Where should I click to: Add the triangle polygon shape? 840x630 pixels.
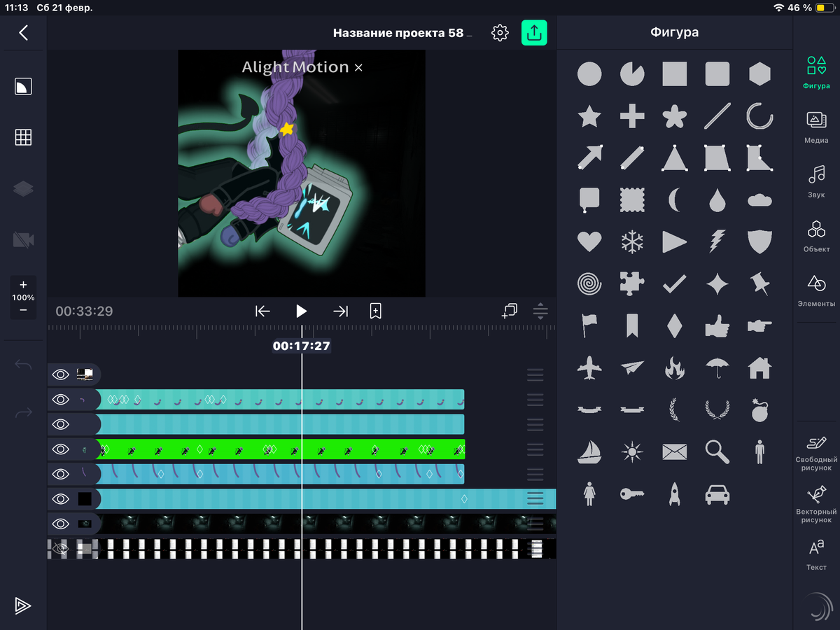pos(674,157)
